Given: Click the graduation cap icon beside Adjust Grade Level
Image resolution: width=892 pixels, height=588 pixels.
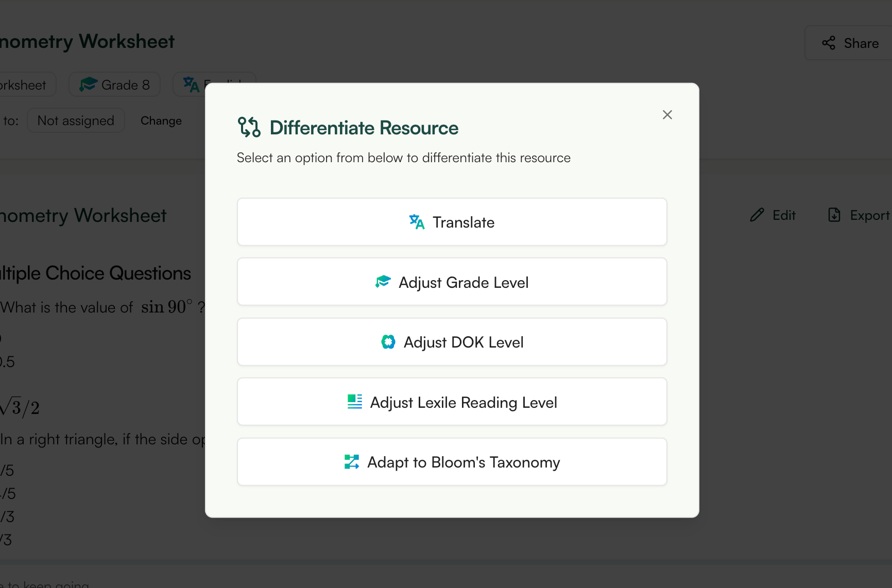Looking at the screenshot, I should pyautogui.click(x=383, y=282).
